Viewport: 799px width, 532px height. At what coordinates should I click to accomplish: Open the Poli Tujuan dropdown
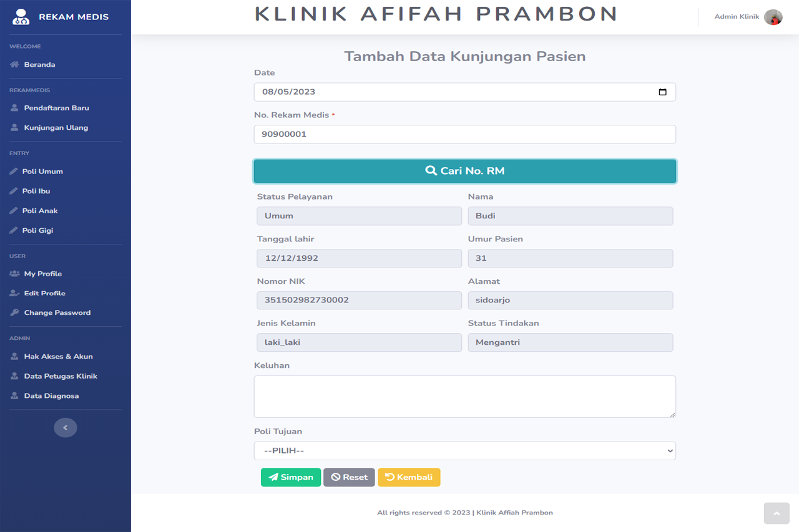click(x=464, y=451)
